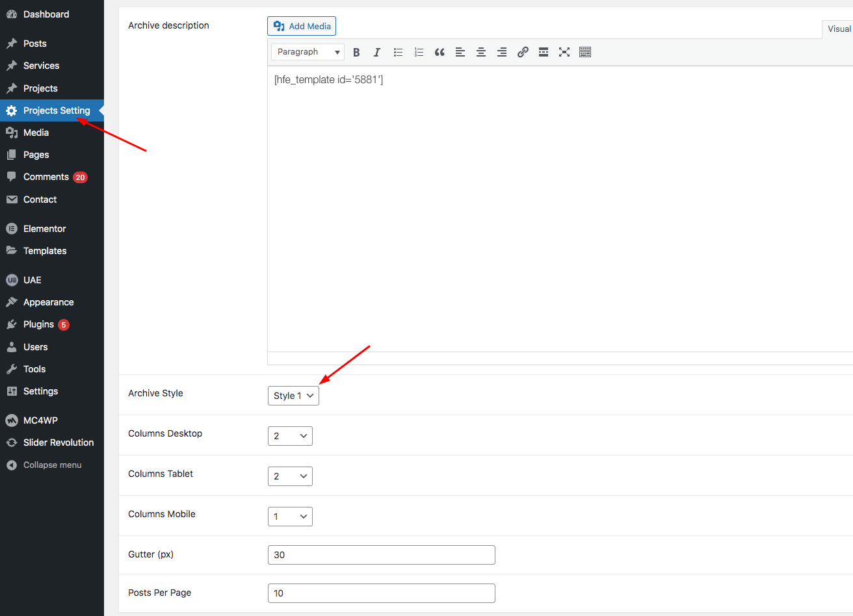Toggle bold formatting in editor toolbar
Viewport: 853px width, 616px height.
tap(356, 53)
